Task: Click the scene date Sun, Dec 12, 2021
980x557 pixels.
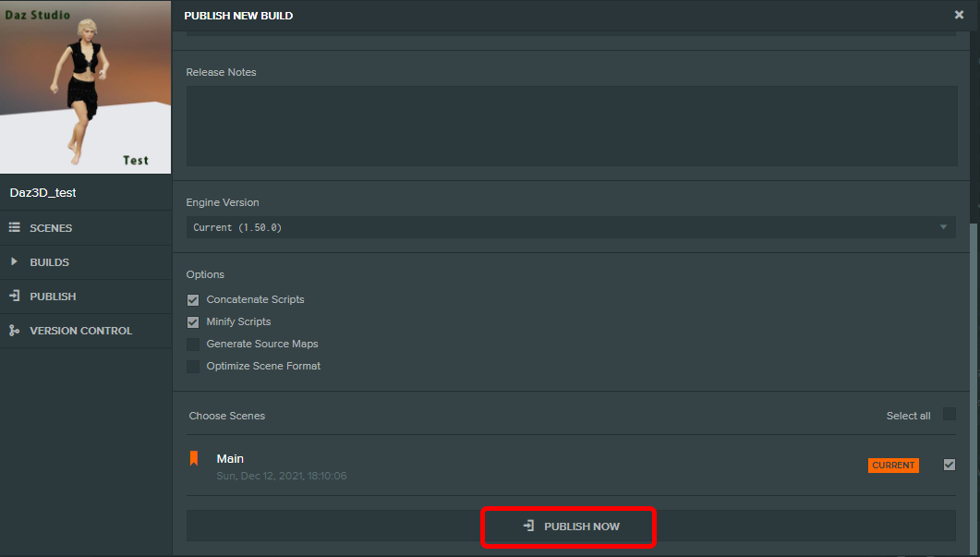Action: tap(281, 476)
